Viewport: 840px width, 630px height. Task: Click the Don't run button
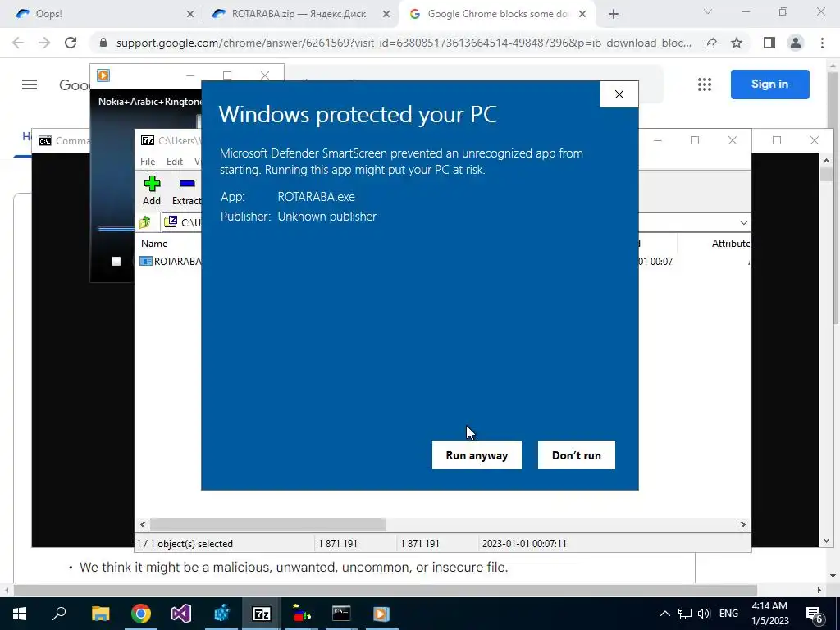[577, 454]
